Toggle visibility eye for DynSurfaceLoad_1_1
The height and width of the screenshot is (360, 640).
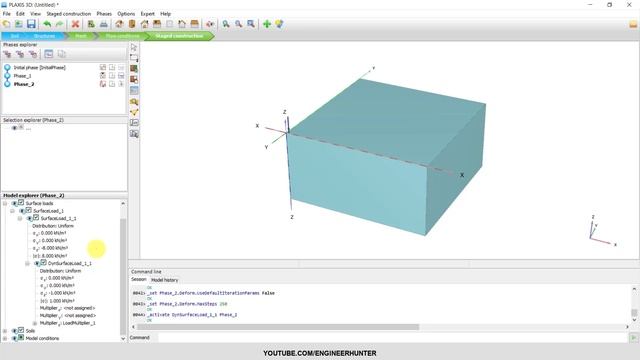click(x=36, y=263)
